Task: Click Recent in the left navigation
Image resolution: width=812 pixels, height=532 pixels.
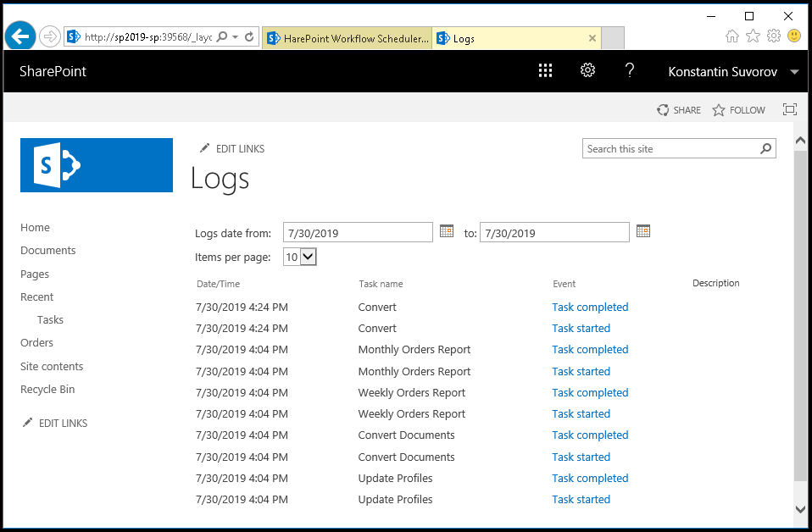Action: (36, 296)
